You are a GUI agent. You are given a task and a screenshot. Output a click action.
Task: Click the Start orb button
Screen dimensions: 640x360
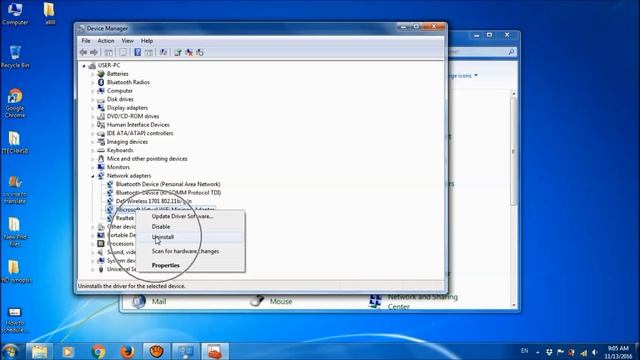click(x=10, y=351)
